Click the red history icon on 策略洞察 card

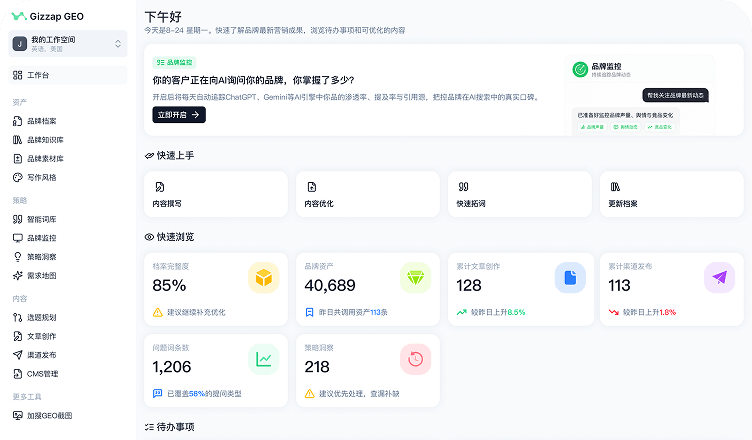pyautogui.click(x=415, y=359)
